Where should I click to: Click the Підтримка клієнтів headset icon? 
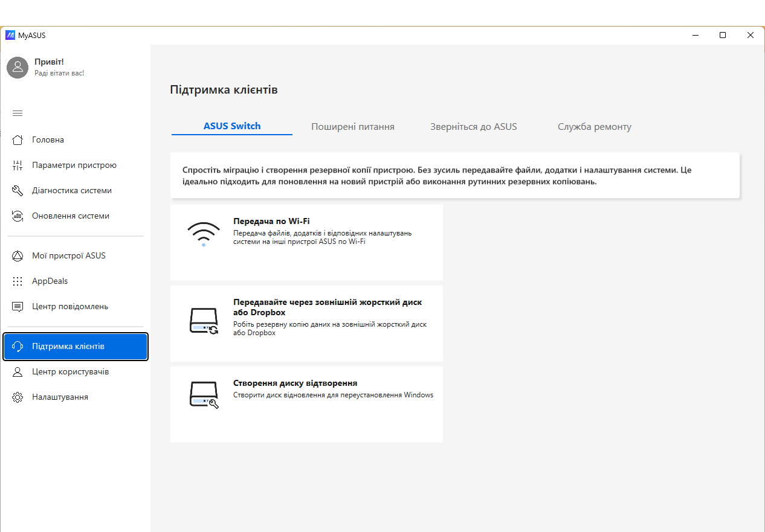click(x=18, y=347)
